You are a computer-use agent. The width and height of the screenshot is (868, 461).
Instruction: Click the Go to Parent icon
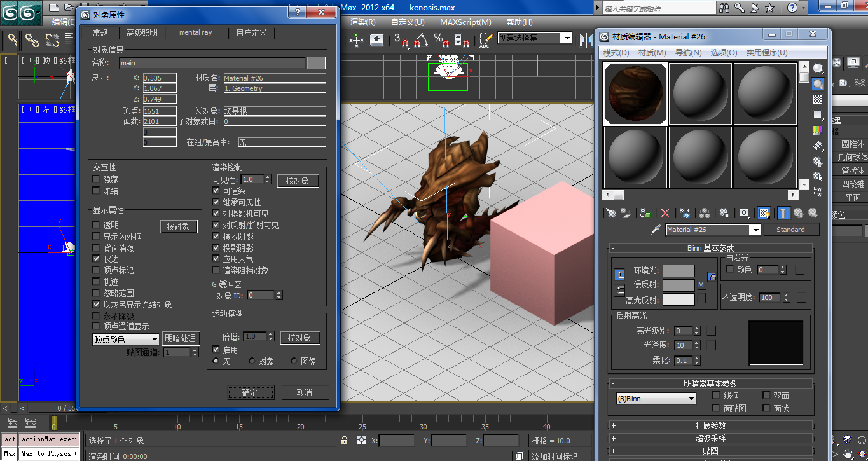click(x=798, y=213)
